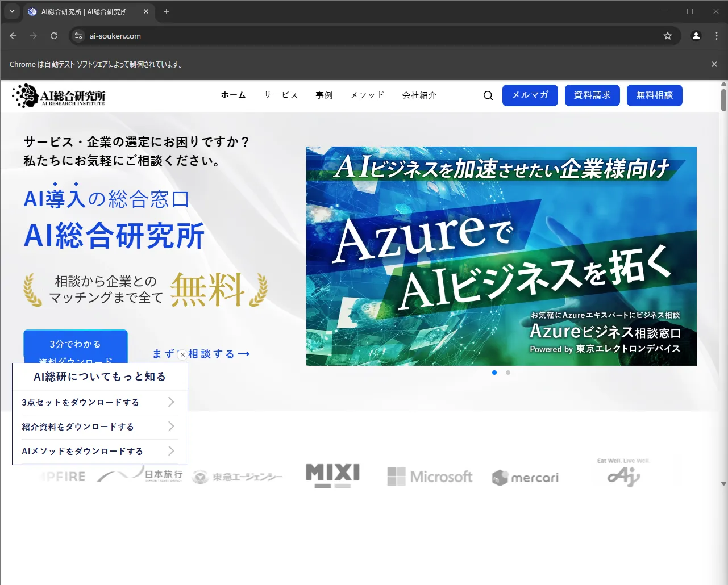Bookmark this page with the star icon
This screenshot has height=585, width=728.
point(668,36)
